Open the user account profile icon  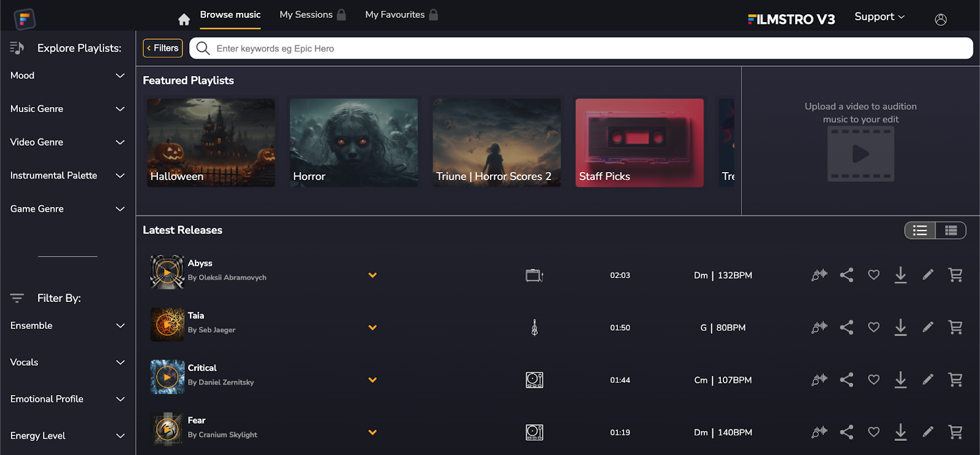941,20
